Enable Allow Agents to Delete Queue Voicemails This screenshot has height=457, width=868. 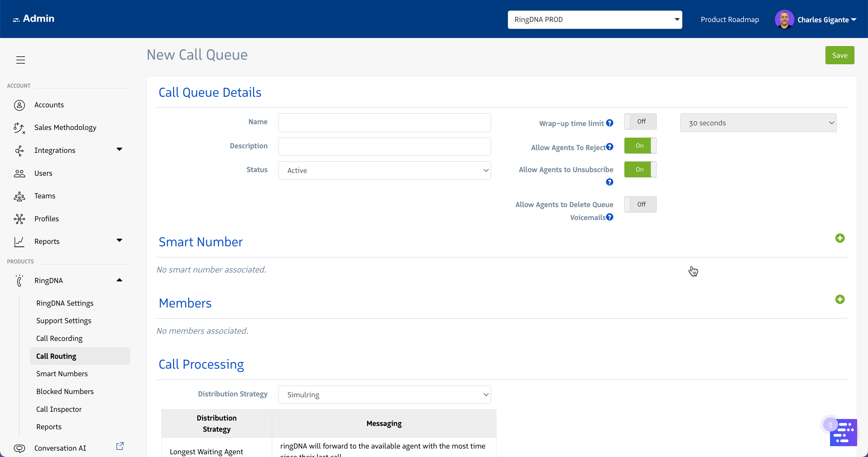pyautogui.click(x=640, y=204)
